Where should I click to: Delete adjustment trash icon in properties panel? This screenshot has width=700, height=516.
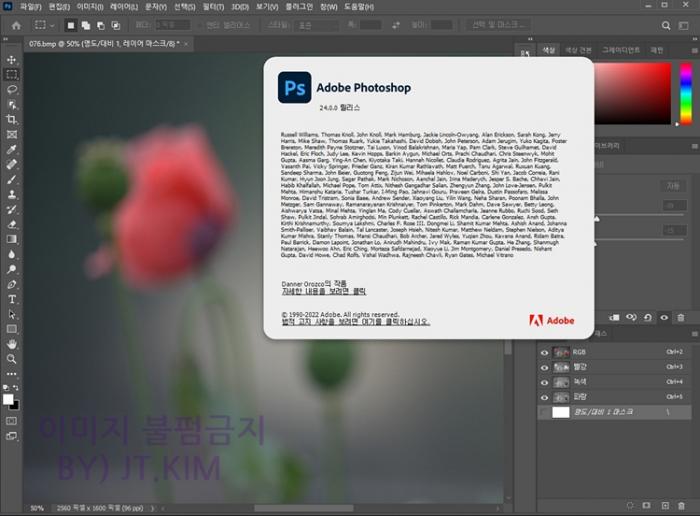(681, 317)
